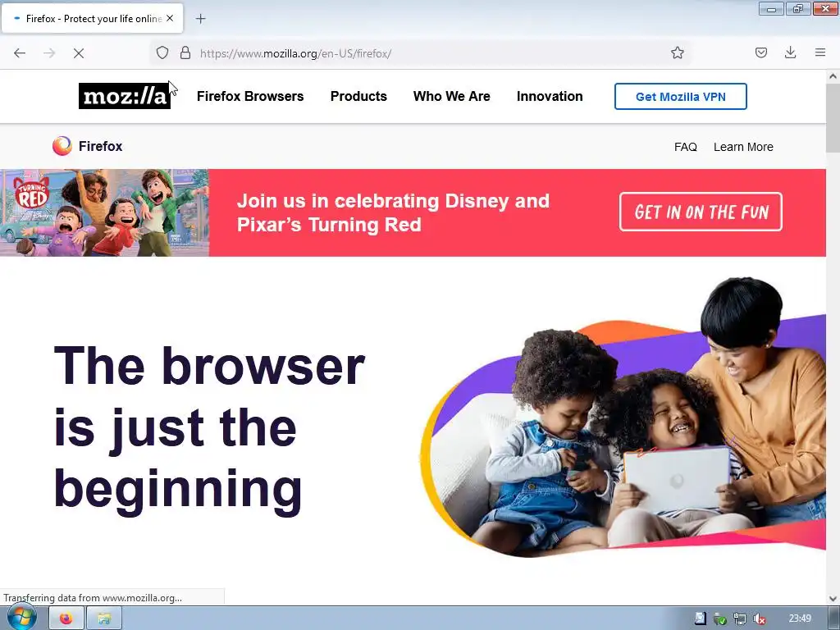Click the Firefox logo icon in sub-navigation
The height and width of the screenshot is (630, 840).
(x=62, y=146)
